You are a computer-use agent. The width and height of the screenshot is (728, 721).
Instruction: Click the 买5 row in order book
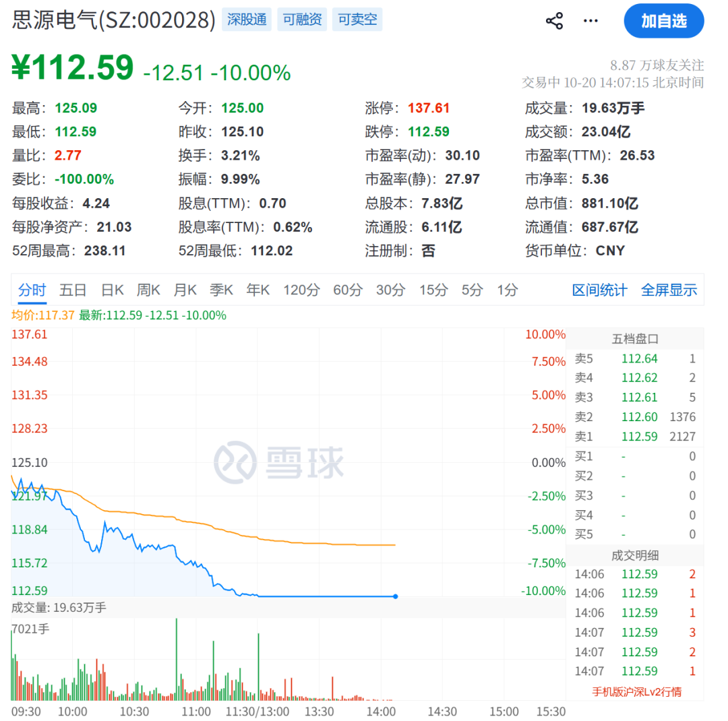tap(635, 534)
